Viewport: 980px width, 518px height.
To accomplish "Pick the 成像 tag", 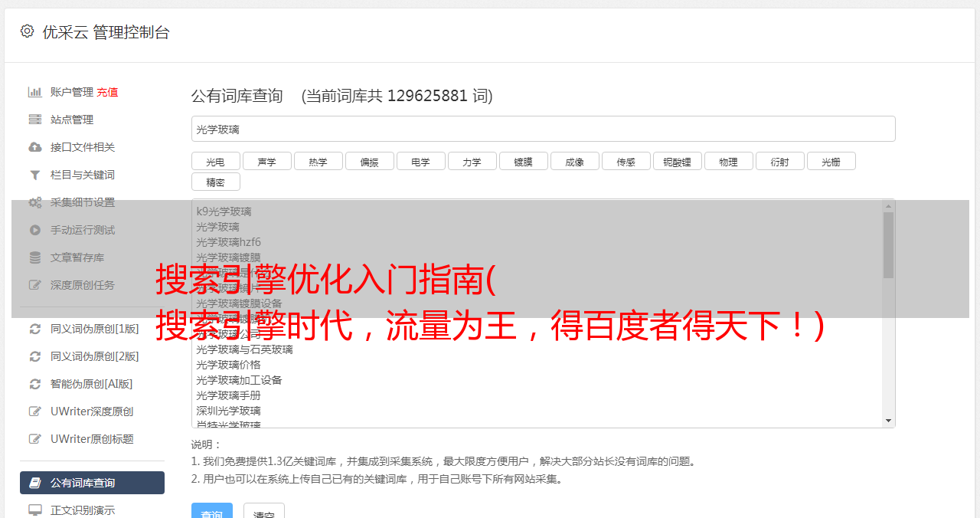I will click(x=574, y=162).
